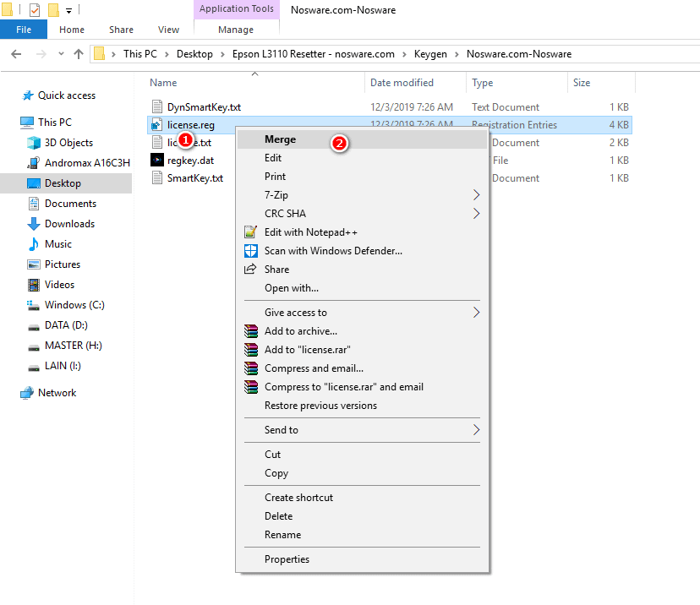700x605 pixels.
Task: Open the File tab
Action: [x=24, y=30]
